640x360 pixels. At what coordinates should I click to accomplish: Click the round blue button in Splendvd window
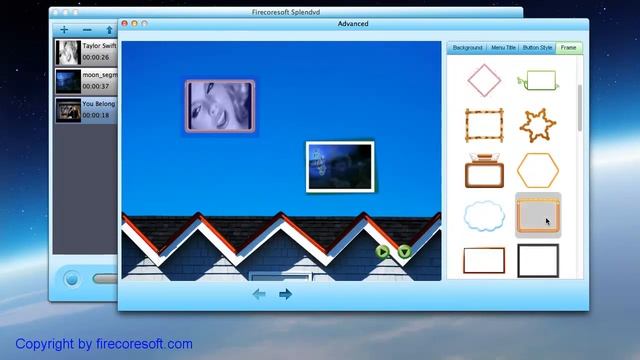(x=72, y=279)
